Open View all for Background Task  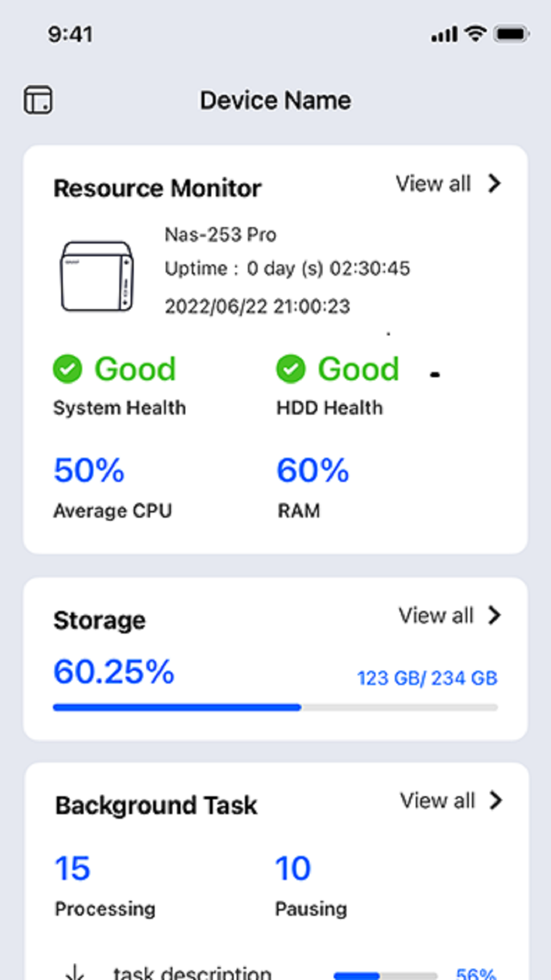(437, 801)
